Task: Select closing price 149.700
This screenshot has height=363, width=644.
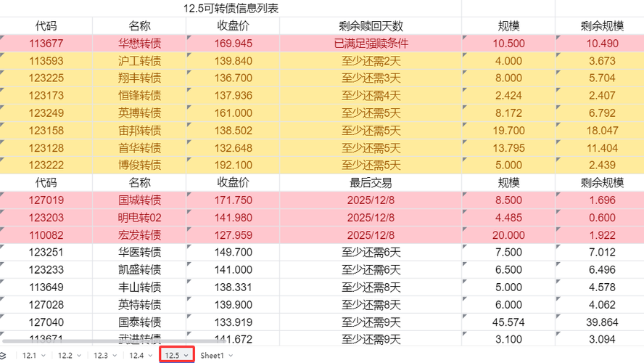Action: (x=234, y=252)
